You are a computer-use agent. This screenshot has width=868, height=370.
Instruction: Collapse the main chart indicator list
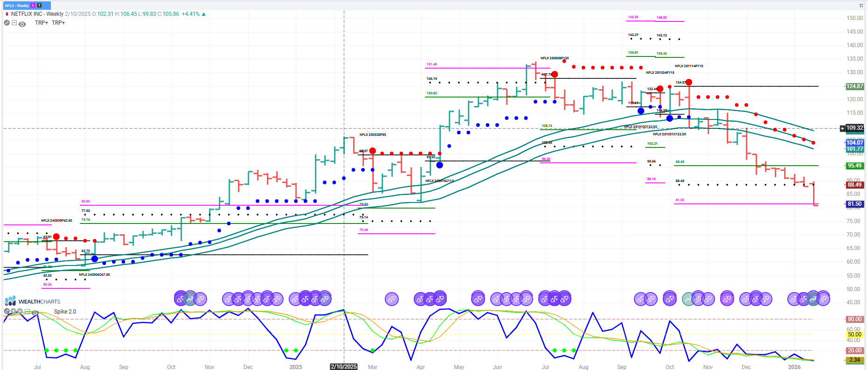(x=14, y=23)
